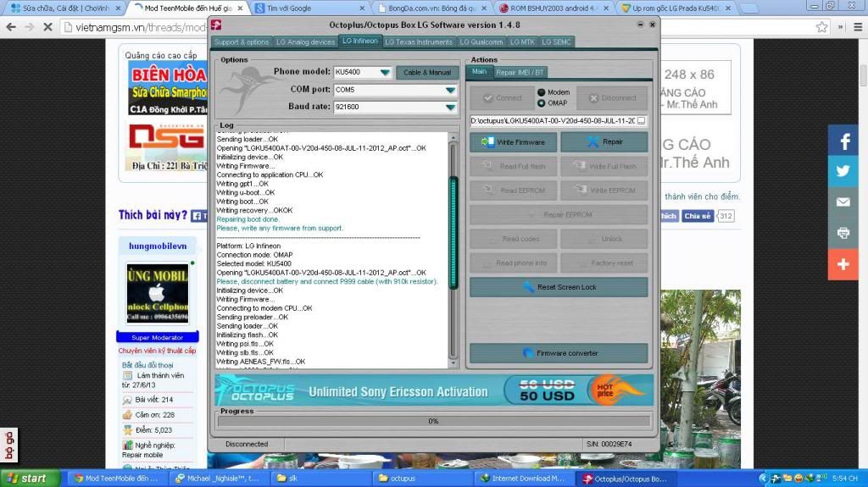Click the browser forward arrow

(x=30, y=26)
